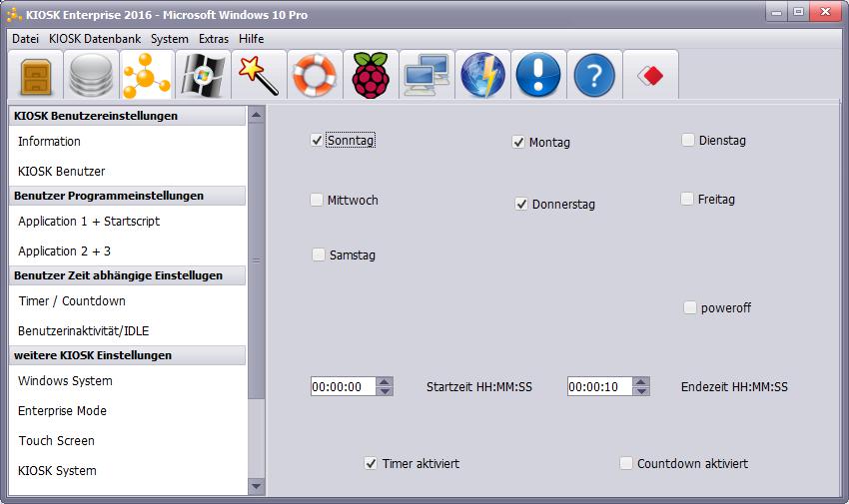Click the Endezeit 00:00:10 time field
The width and height of the screenshot is (849, 504).
coord(600,386)
